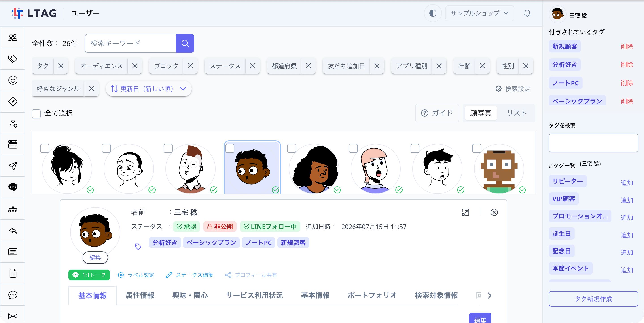Viewport: 644px width, 323px height.
Task: Click the タグ新規作成 button
Action: tap(593, 299)
